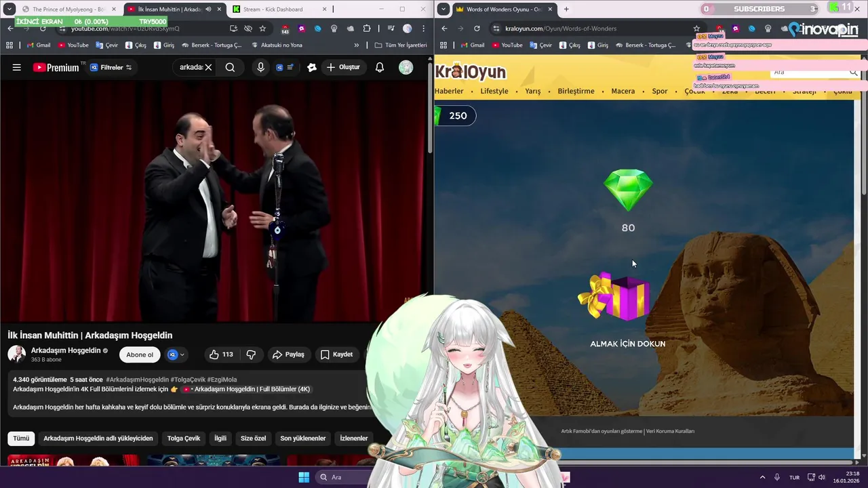Select the Son yüklenenler filter chip

click(303, 439)
